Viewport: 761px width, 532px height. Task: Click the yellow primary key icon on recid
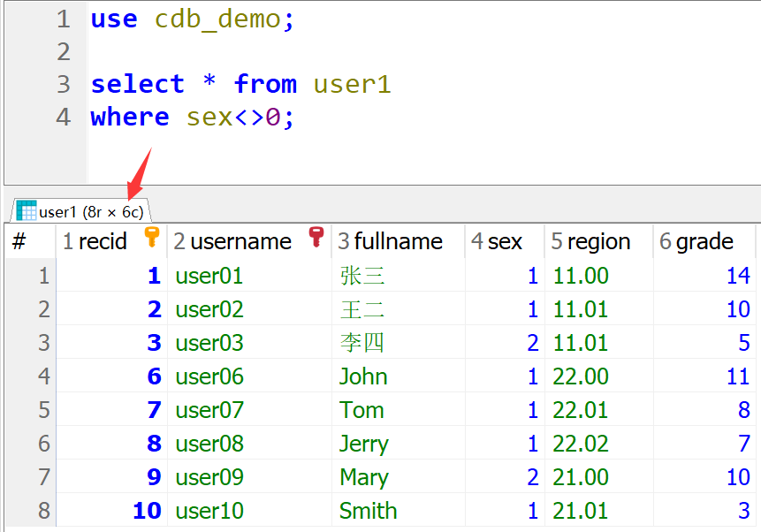[151, 237]
